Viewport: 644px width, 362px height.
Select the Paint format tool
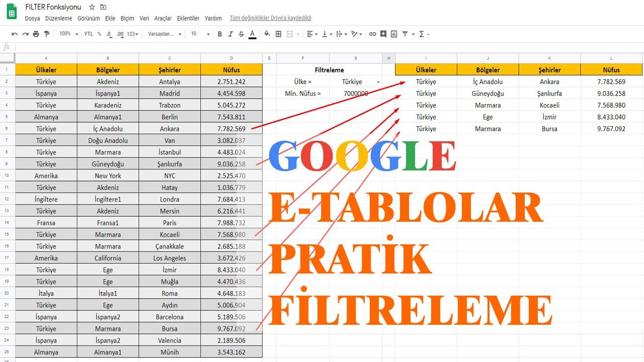tap(47, 34)
